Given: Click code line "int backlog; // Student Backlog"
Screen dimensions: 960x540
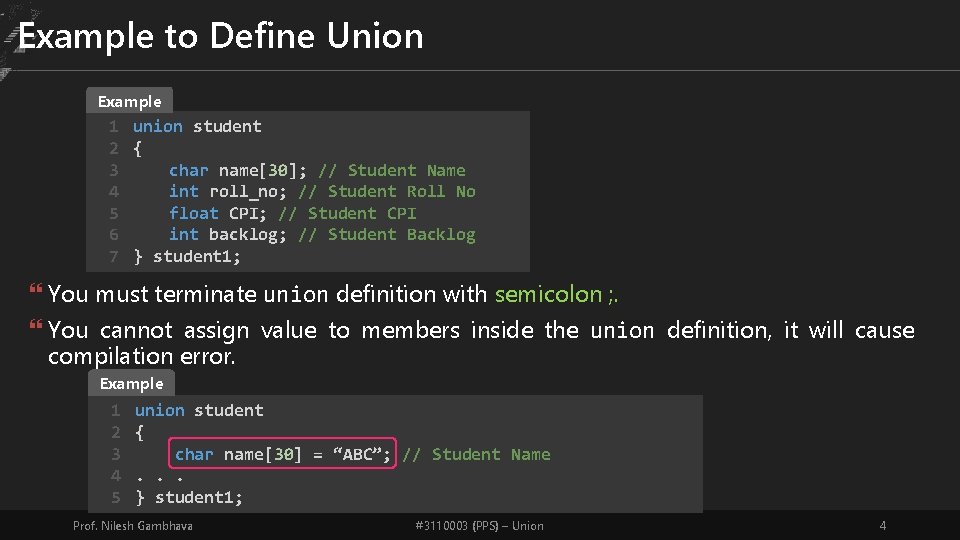Looking at the screenshot, I should (322, 234).
